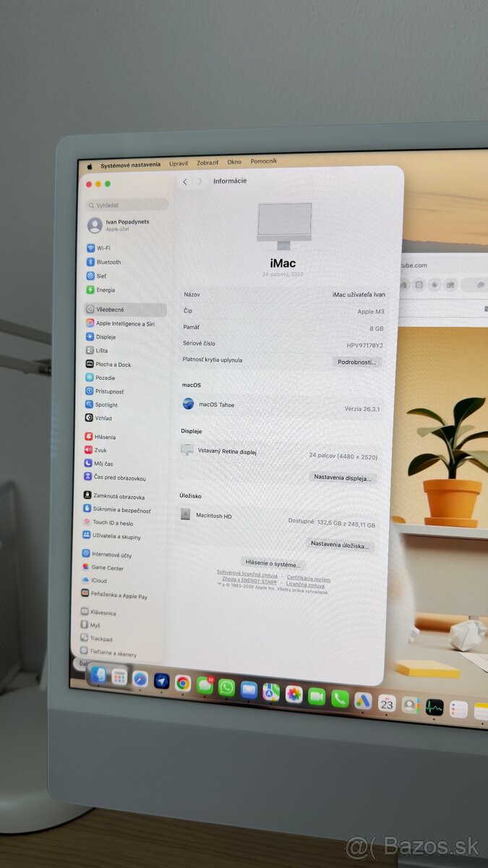
Task: Click the macOS Tahoe icon
Action: click(x=189, y=404)
